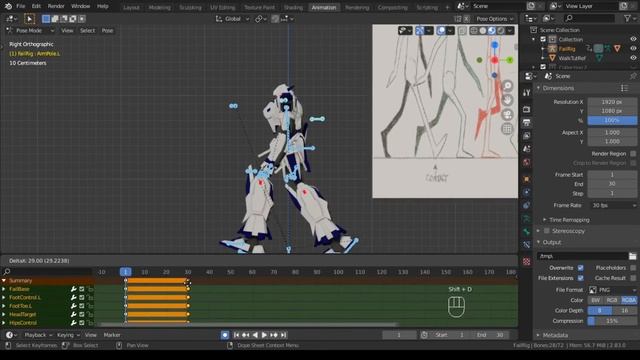Image resolution: width=640 pixels, height=360 pixels.
Task: Click the Resolution X field
Action: (x=612, y=102)
